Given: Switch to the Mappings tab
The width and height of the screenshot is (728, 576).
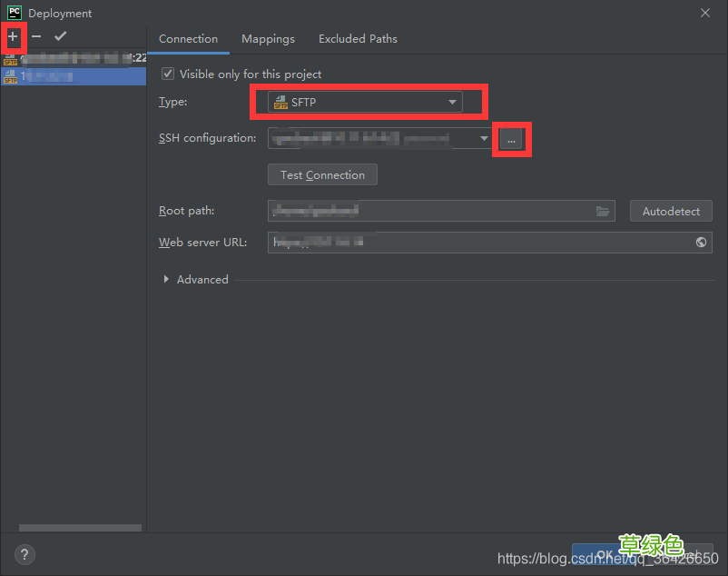Looking at the screenshot, I should (x=268, y=39).
